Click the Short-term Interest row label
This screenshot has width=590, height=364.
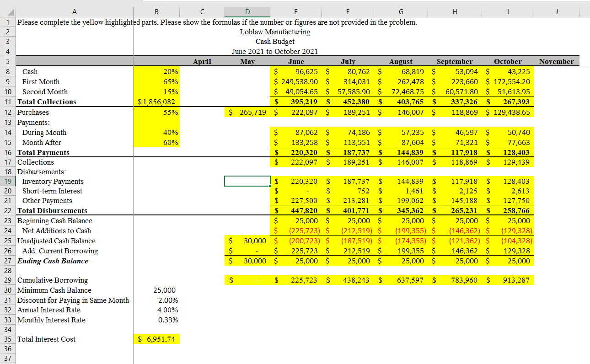tap(52, 191)
